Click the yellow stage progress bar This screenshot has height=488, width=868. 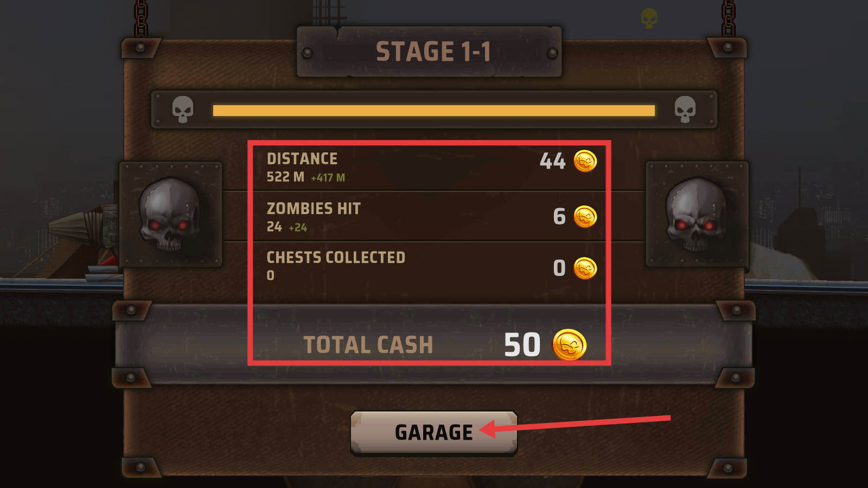(434, 111)
